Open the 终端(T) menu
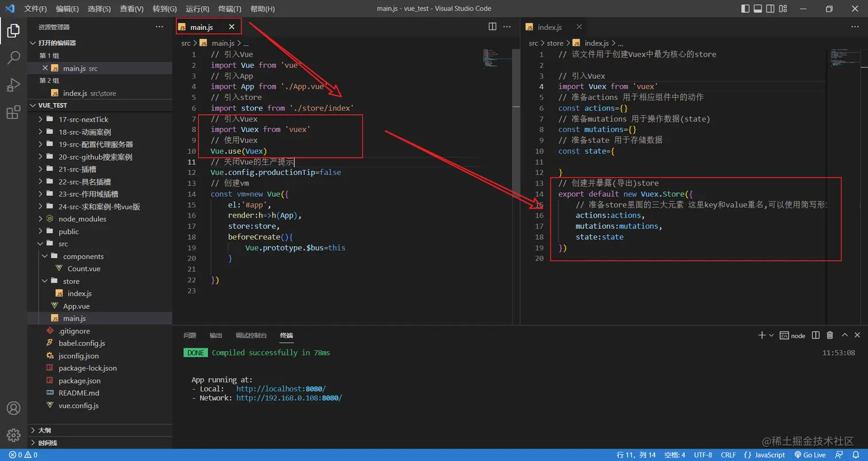The width and height of the screenshot is (868, 461). coord(230,9)
